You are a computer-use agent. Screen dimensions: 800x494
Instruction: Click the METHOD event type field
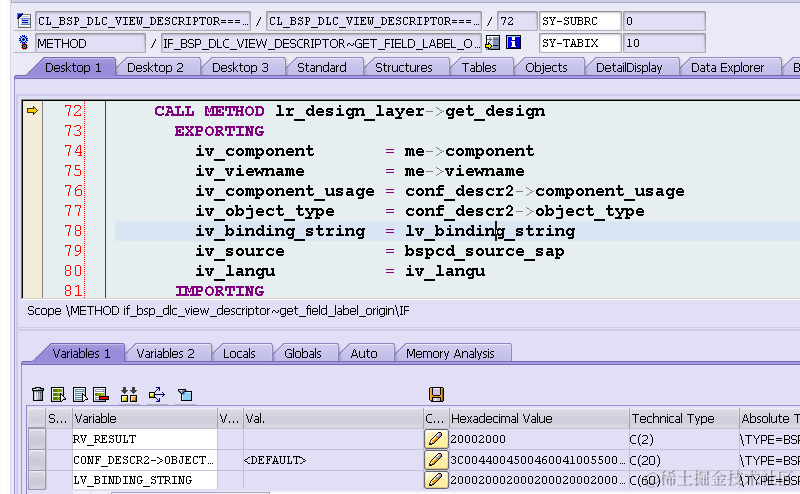pos(90,43)
